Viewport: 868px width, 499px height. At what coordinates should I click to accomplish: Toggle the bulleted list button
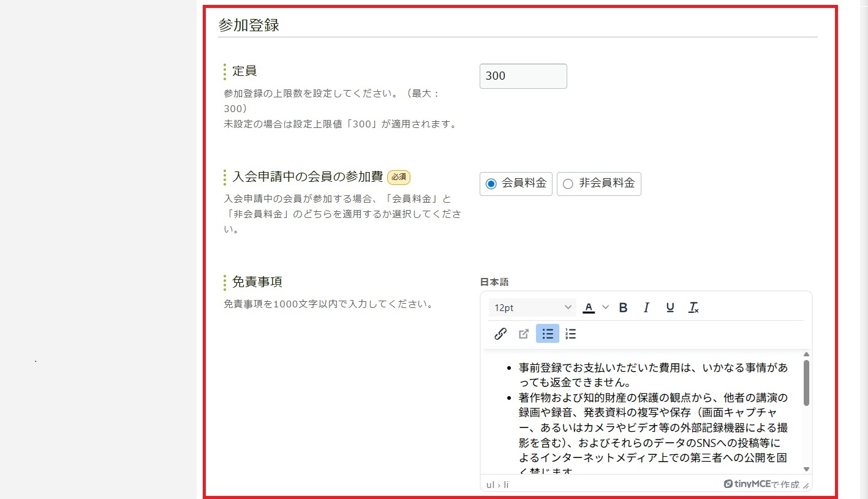(548, 334)
